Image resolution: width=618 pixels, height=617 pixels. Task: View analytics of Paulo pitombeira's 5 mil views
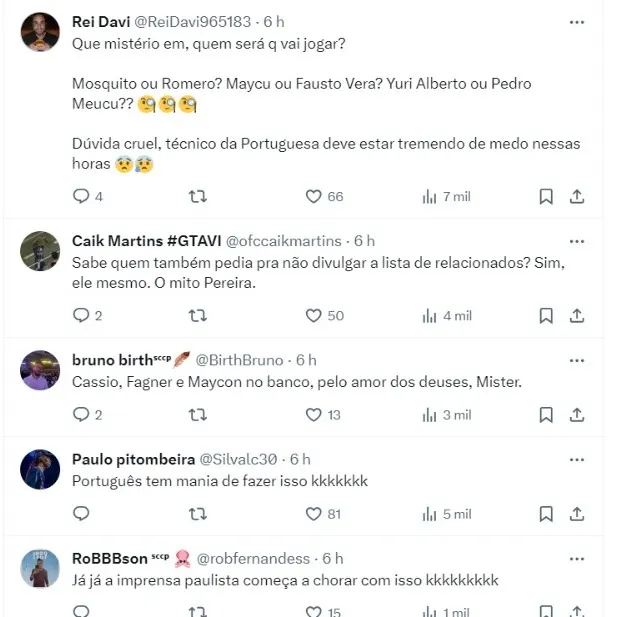pos(429,514)
